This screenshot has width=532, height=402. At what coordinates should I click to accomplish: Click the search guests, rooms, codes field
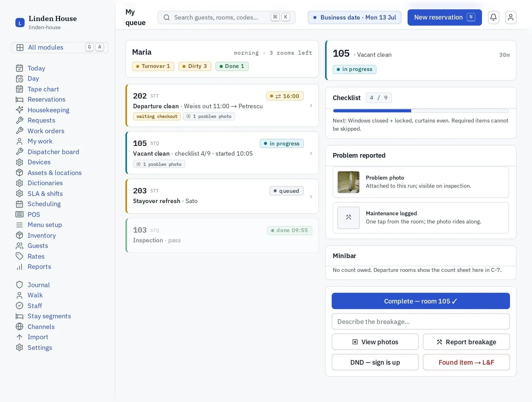pyautogui.click(x=227, y=17)
